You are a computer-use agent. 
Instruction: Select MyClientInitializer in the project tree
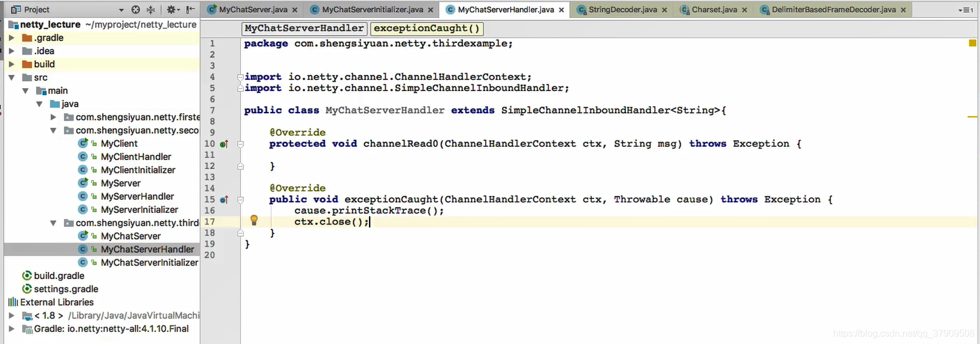click(138, 170)
